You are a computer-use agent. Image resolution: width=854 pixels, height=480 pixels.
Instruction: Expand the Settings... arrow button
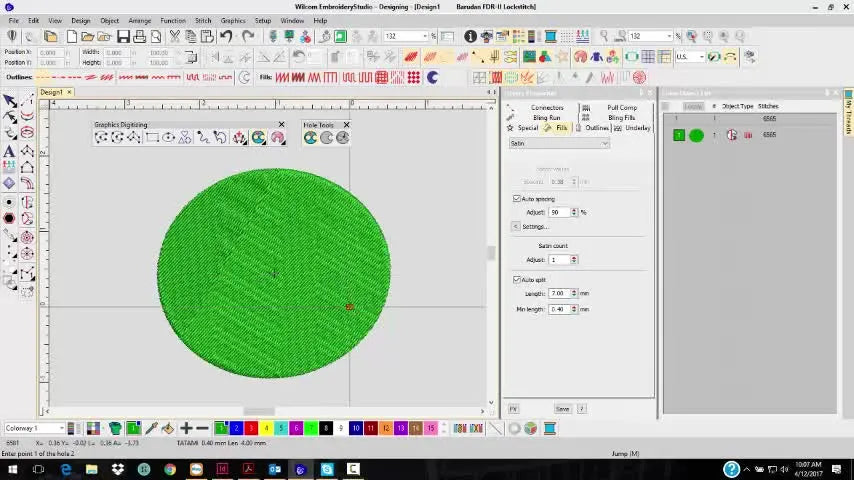pyautogui.click(x=515, y=227)
